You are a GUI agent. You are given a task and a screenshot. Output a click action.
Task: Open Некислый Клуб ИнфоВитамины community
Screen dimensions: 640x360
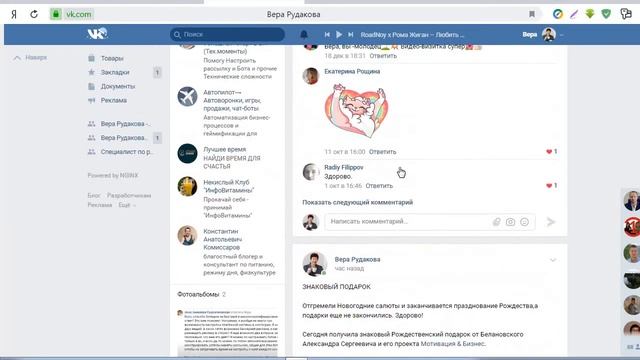click(229, 186)
